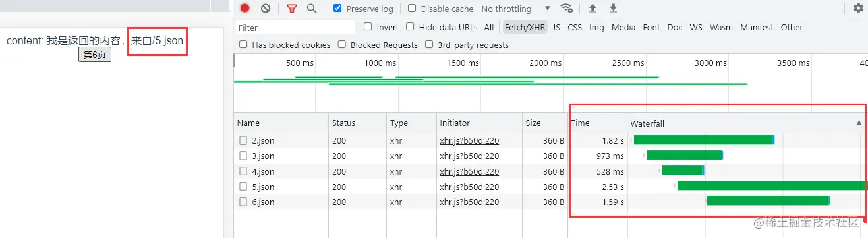The width and height of the screenshot is (868, 238).
Task: Uncheck Preserve log checkbox
Action: [338, 9]
